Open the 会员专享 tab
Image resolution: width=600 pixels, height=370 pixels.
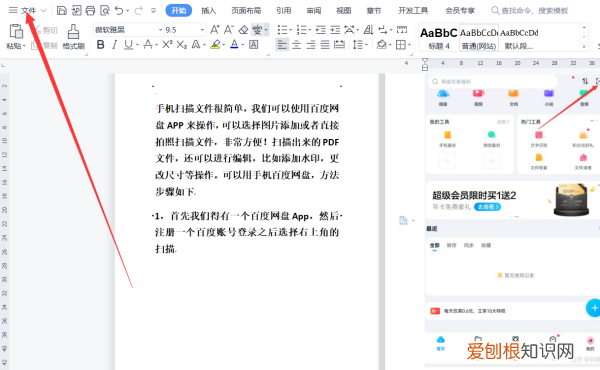(460, 11)
